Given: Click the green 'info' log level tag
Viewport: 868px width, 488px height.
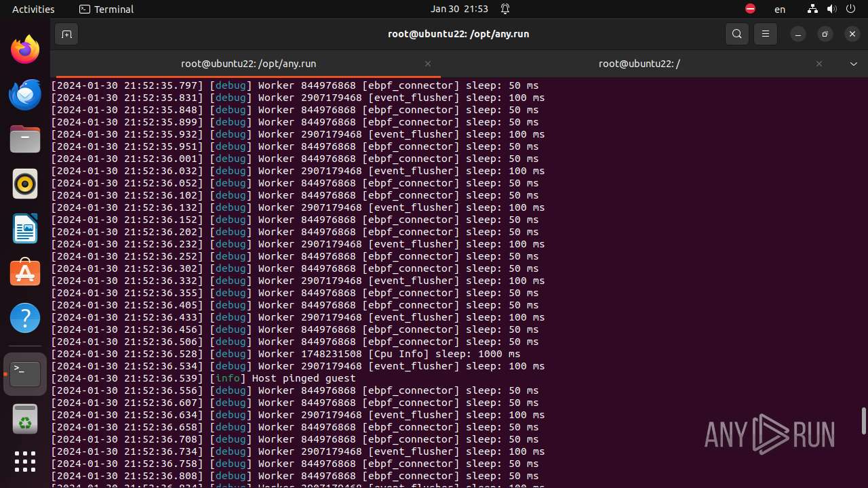Looking at the screenshot, I should pos(228,378).
